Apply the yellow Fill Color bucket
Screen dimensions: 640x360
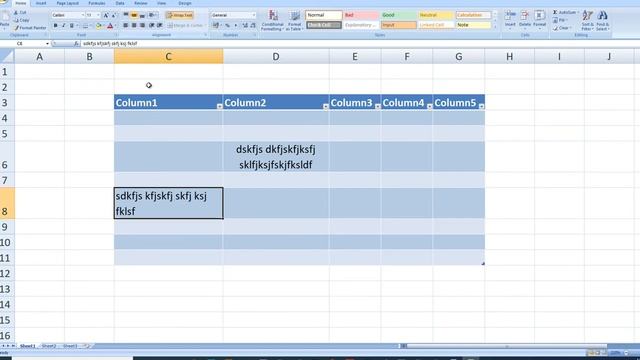pyautogui.click(x=98, y=26)
